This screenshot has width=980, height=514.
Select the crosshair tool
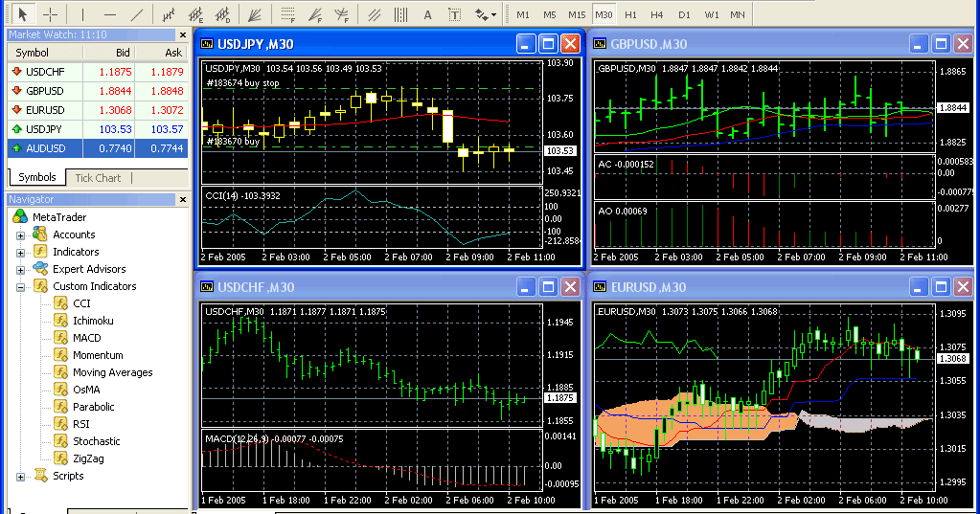click(x=51, y=14)
